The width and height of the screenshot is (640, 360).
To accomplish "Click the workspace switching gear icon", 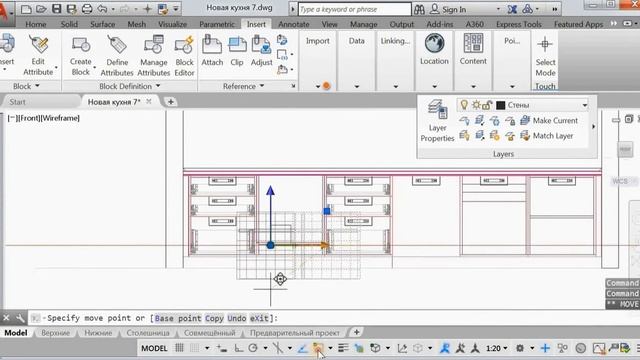I will [520, 348].
